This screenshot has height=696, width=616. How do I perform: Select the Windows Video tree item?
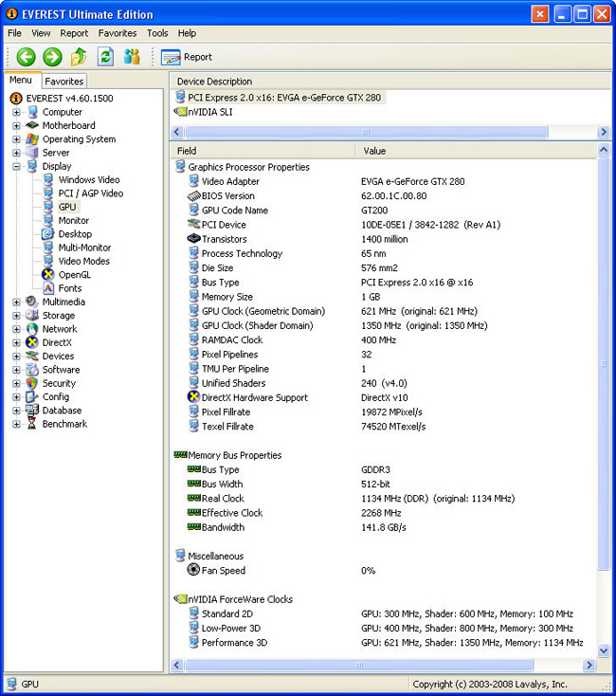pyautogui.click(x=89, y=180)
